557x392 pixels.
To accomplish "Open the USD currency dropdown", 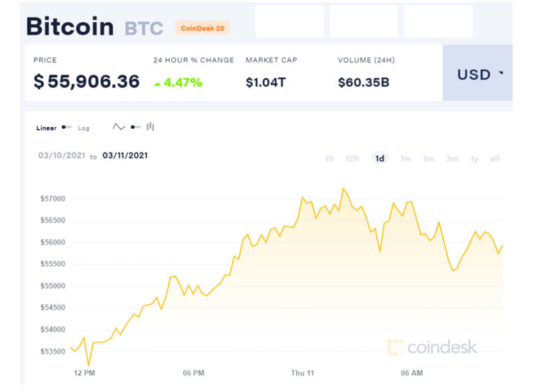I will [478, 75].
